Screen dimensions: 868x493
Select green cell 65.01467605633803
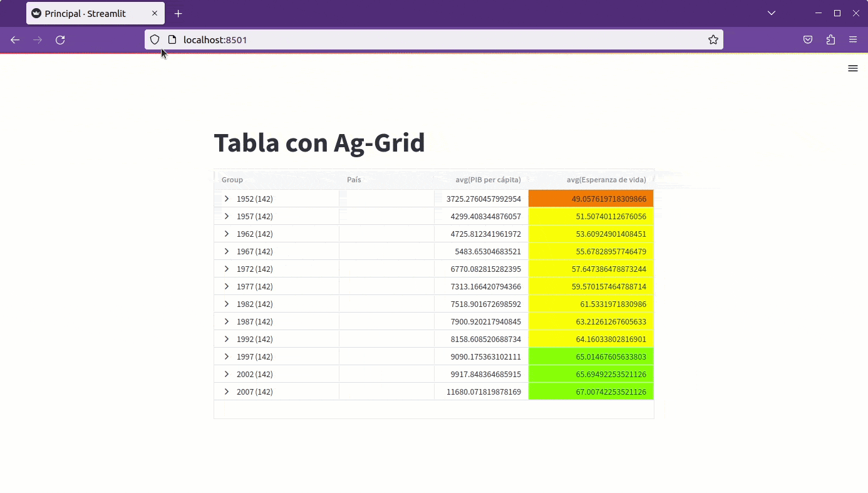click(591, 356)
